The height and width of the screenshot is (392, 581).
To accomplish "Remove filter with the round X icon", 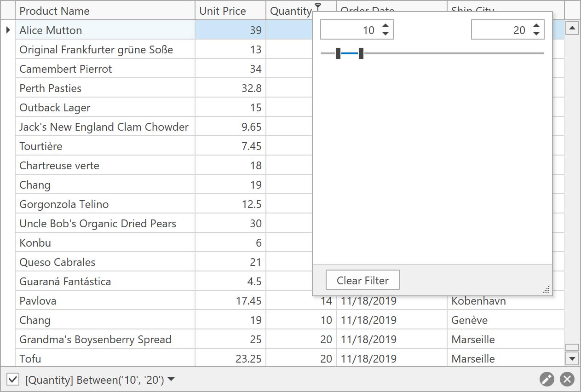I will pyautogui.click(x=567, y=379).
